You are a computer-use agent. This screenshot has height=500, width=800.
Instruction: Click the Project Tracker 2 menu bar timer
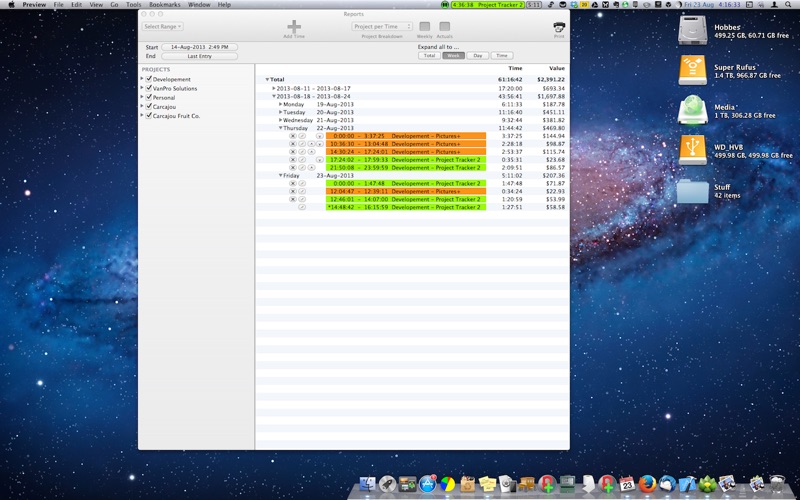[487, 5]
